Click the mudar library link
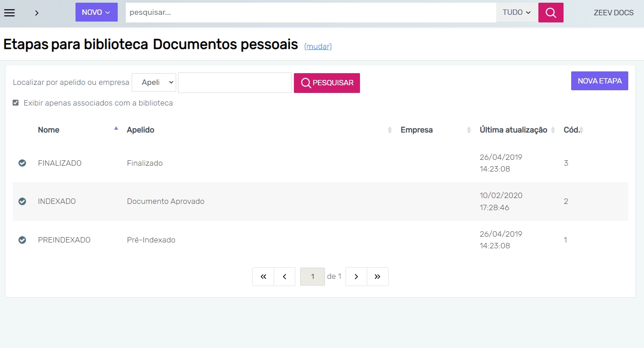 pyautogui.click(x=318, y=46)
